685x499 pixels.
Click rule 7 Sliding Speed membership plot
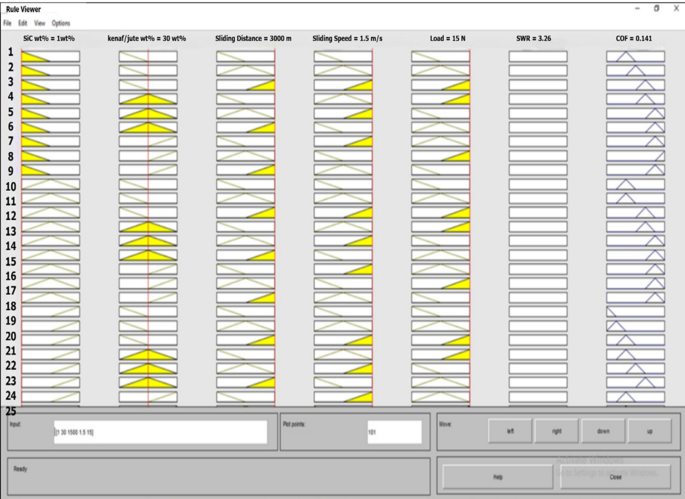pos(343,142)
